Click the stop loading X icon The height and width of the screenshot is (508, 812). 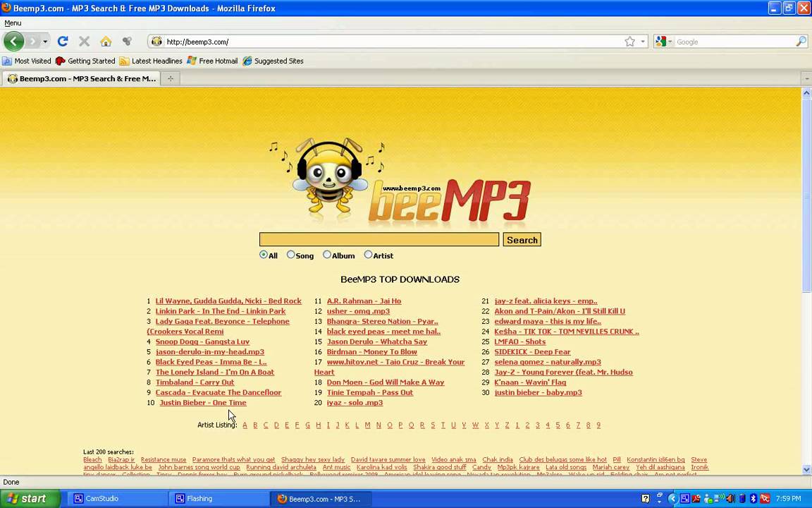pos(84,42)
